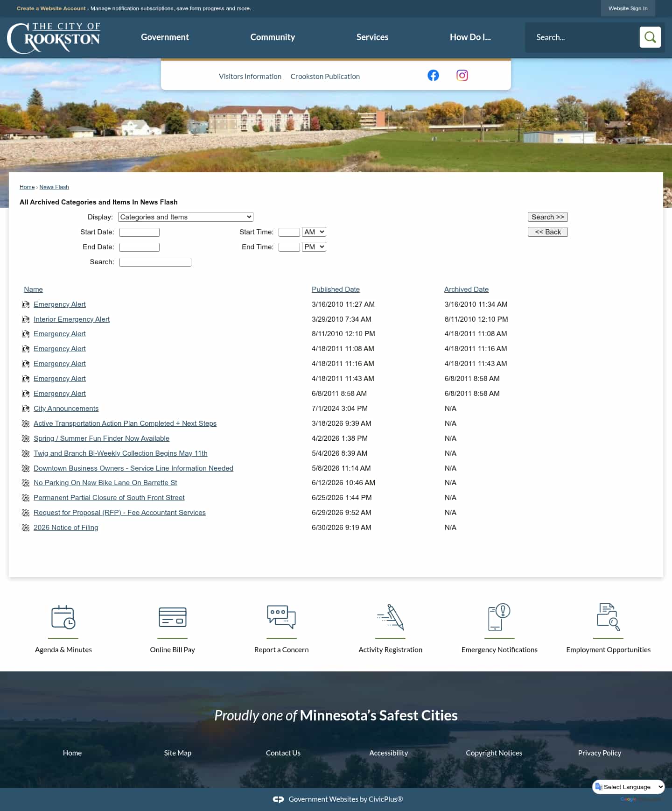Screen dimensions: 672x811
Task: Click footer Home link
Action: point(72,753)
